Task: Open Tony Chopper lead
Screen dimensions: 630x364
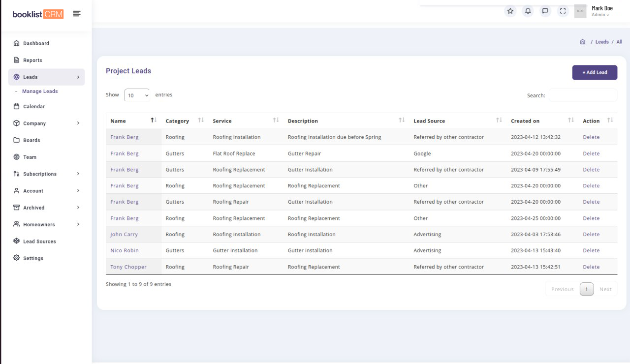Action: (128, 267)
